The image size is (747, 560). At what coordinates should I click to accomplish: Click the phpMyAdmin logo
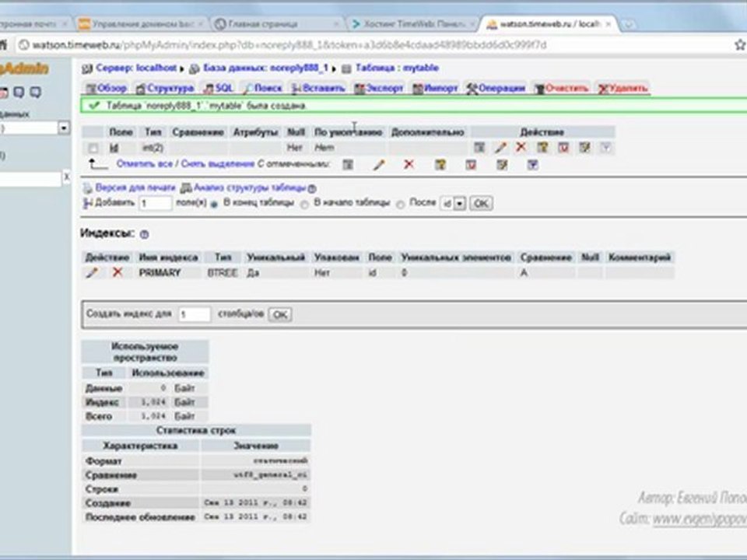click(x=24, y=68)
